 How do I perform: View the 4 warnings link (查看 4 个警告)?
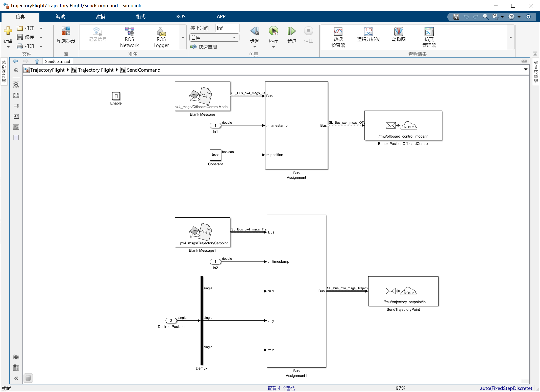pos(281,388)
